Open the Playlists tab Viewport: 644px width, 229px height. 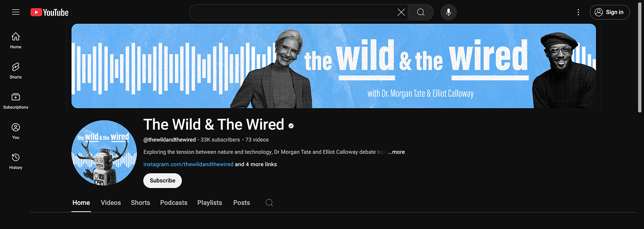point(210,203)
